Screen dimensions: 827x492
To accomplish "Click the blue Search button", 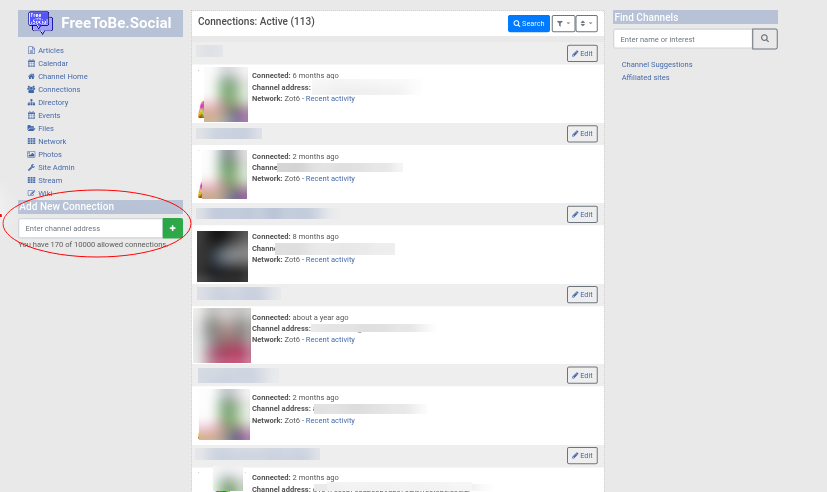I will pos(528,23).
